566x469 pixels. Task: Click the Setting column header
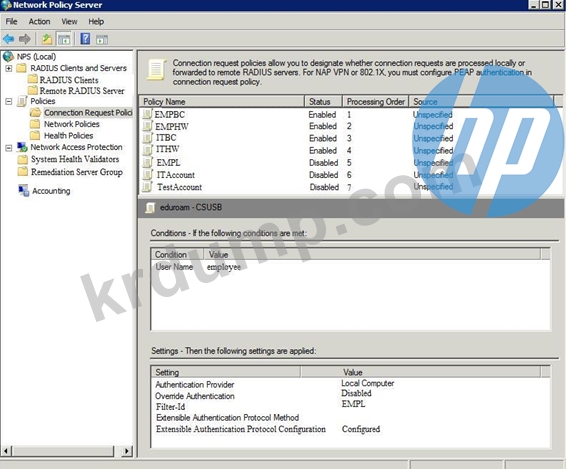[226, 372]
